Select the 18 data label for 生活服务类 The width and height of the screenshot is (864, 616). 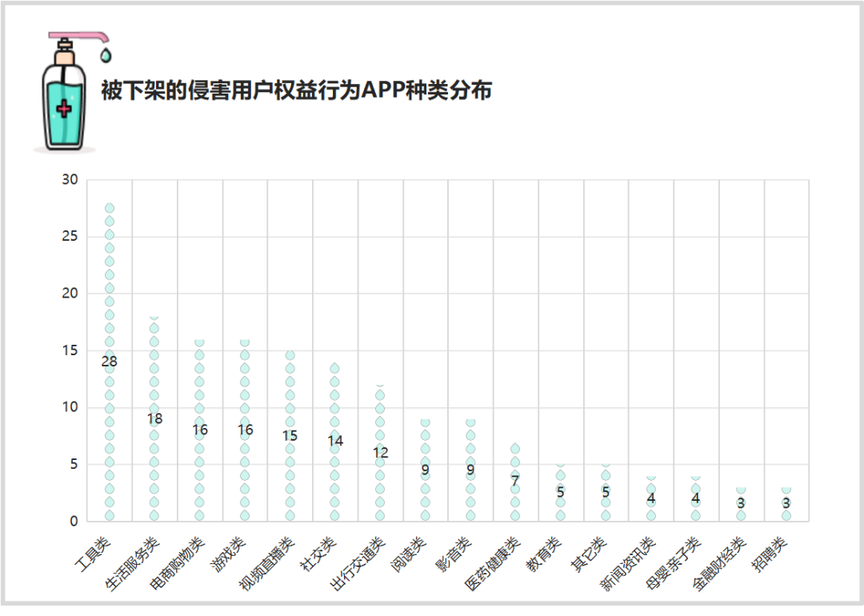pos(154,418)
